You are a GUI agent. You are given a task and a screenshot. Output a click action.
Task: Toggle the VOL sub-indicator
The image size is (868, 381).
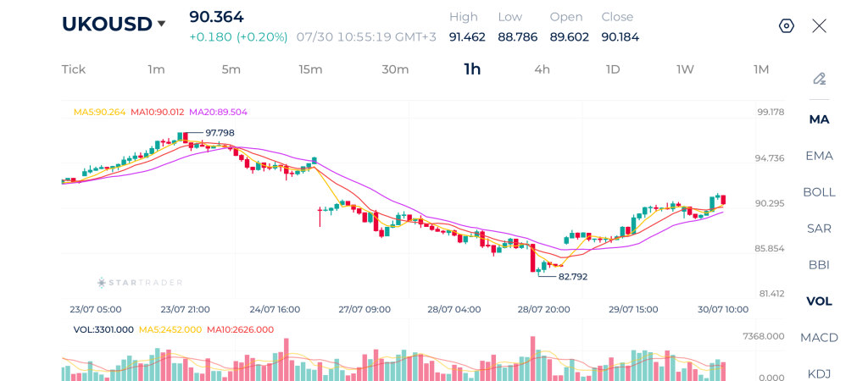coord(820,301)
